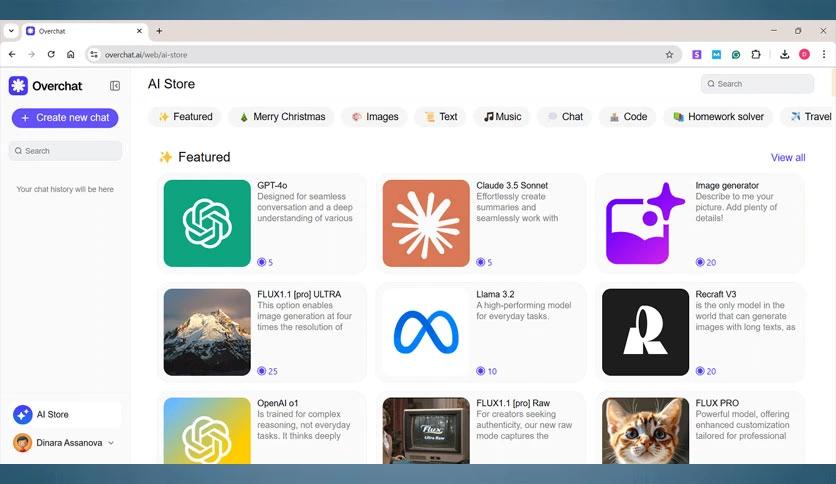Open the browser downloads icon
The image size is (836, 484).
click(785, 54)
